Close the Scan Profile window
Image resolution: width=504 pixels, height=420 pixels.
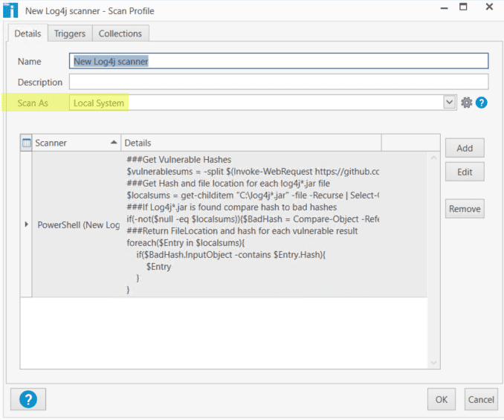coord(489,7)
